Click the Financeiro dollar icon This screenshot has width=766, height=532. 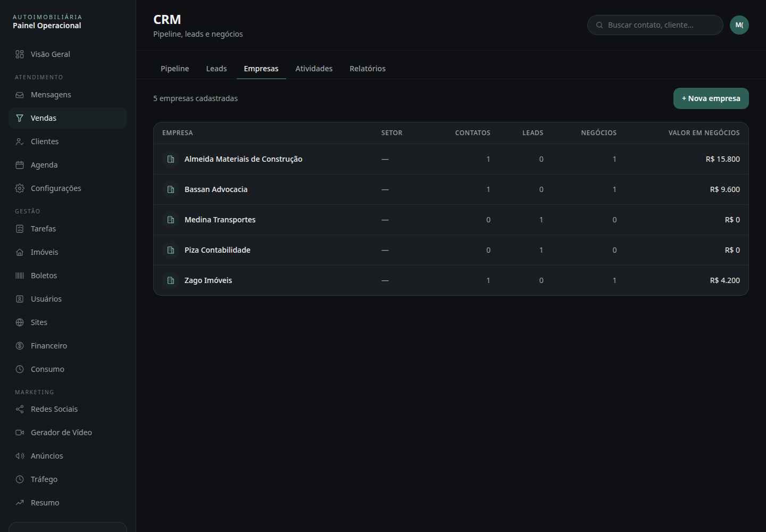click(x=20, y=346)
